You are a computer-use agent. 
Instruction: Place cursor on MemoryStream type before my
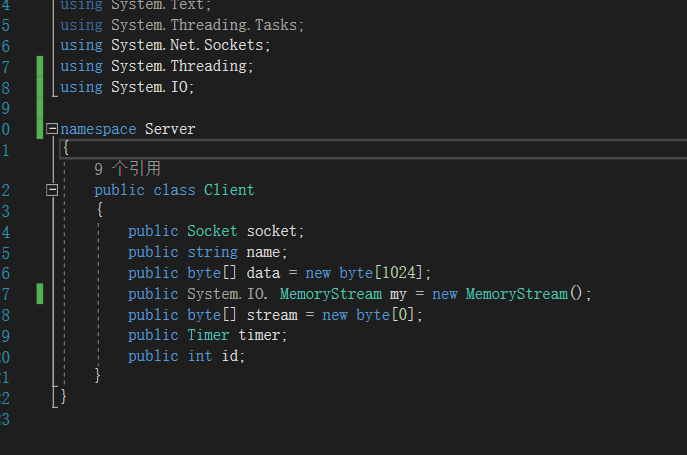tap(331, 294)
